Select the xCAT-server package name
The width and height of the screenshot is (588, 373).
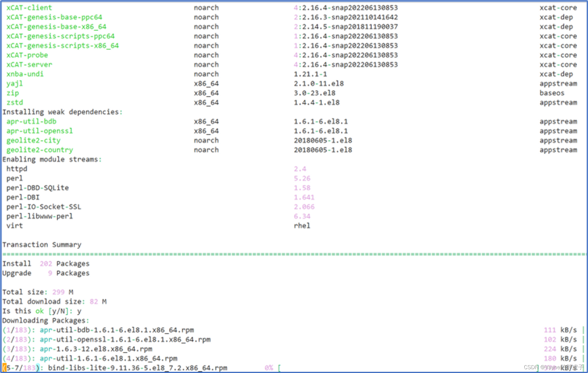29,64
